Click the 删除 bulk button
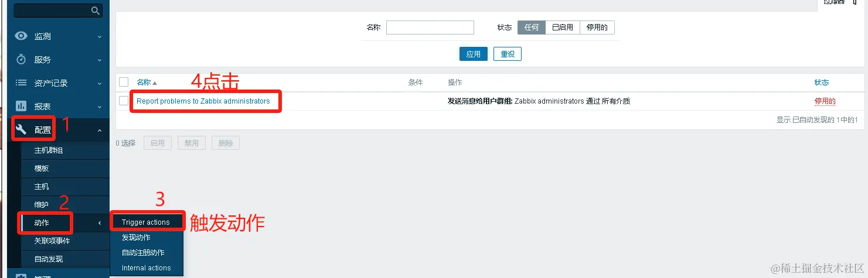 [x=226, y=143]
